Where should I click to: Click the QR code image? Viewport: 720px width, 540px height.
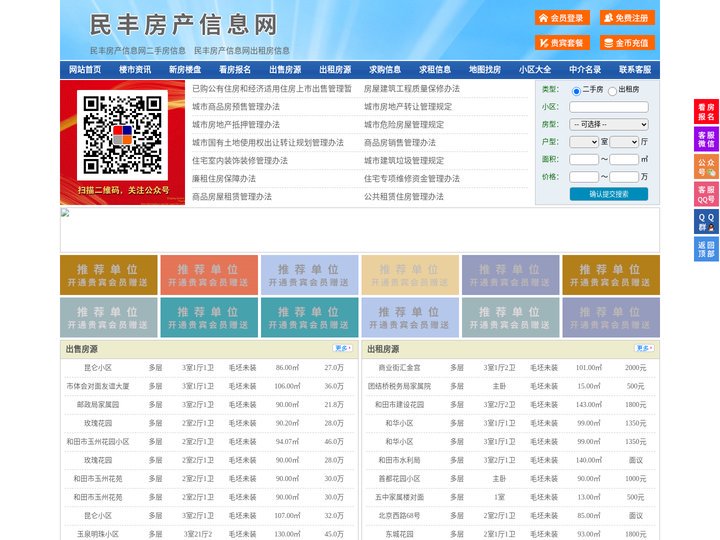[x=122, y=135]
